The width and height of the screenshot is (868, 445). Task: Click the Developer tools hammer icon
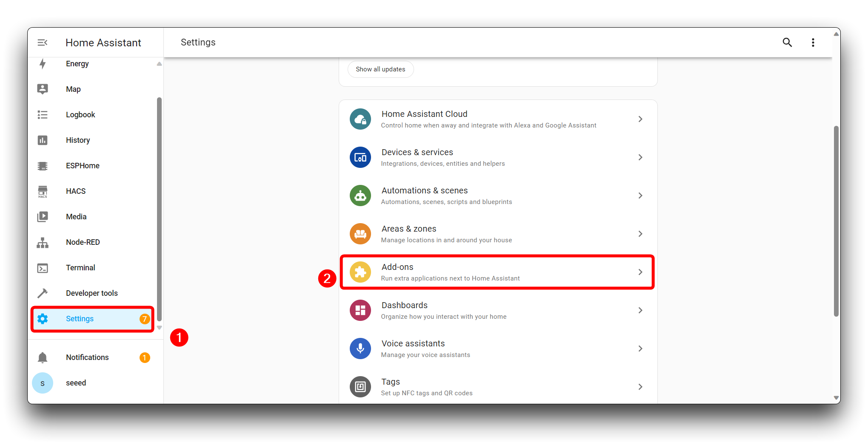[x=43, y=293]
